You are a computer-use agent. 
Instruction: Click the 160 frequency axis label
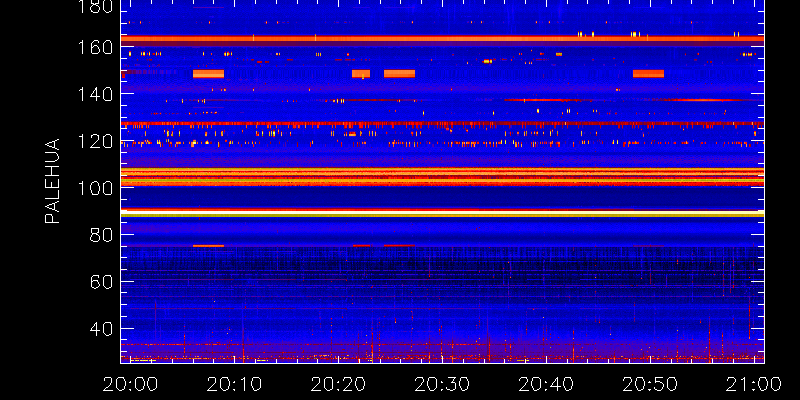coord(96,47)
